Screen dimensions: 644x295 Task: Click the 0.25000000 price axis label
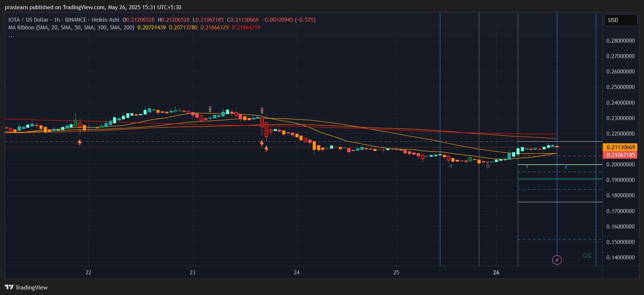620,87
